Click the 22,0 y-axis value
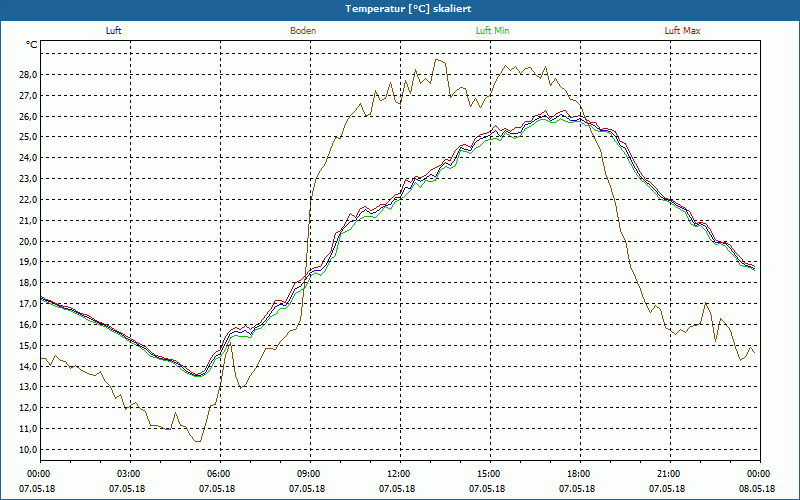The width and height of the screenshot is (800, 500). pyautogui.click(x=29, y=199)
